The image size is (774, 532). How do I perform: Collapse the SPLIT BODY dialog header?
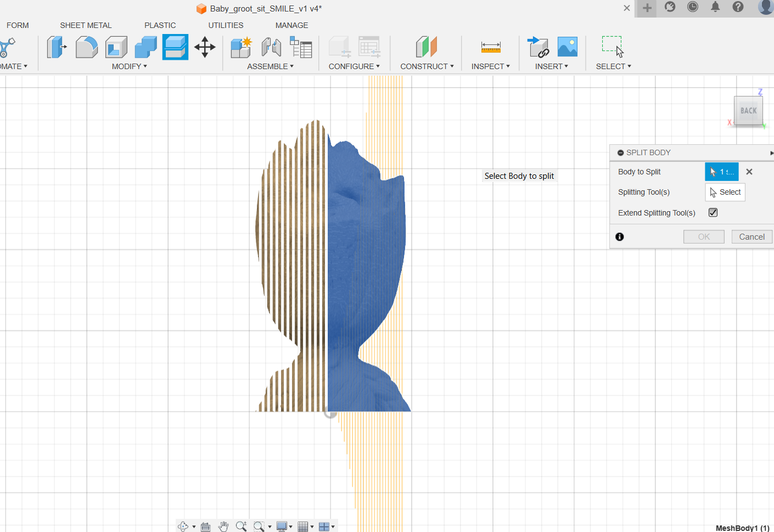[621, 153]
